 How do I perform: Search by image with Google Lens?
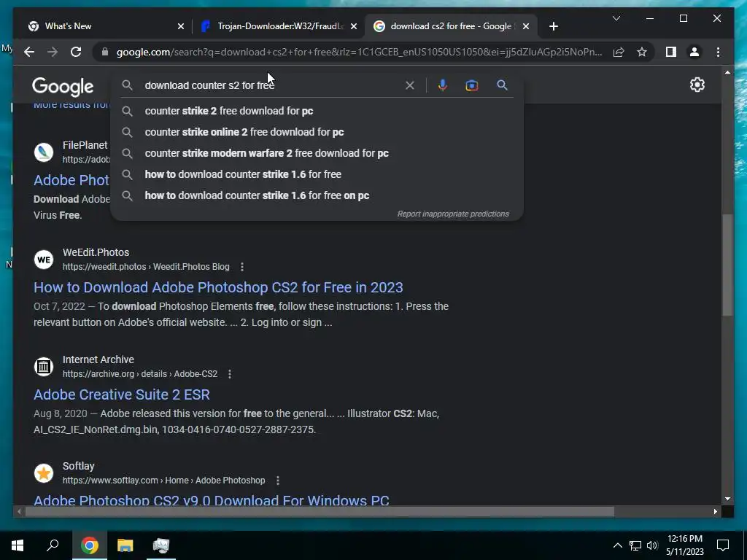click(472, 85)
